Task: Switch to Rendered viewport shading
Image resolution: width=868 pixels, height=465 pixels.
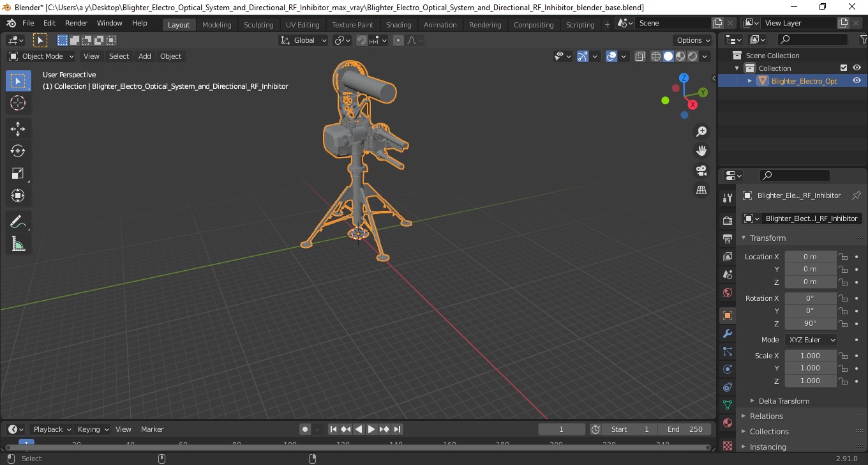Action: (692, 56)
